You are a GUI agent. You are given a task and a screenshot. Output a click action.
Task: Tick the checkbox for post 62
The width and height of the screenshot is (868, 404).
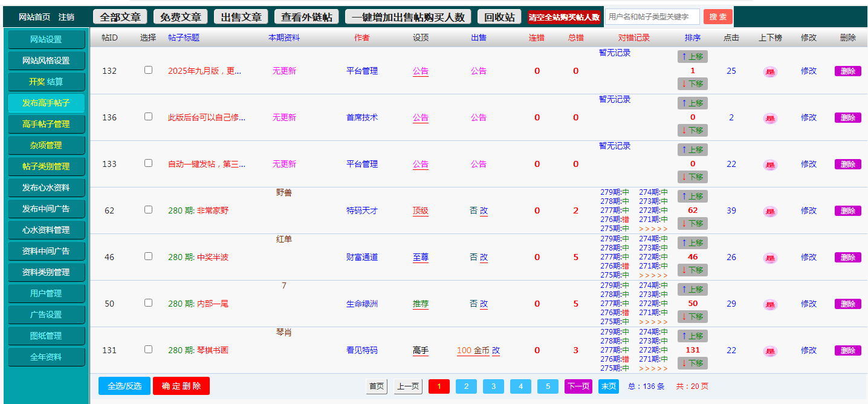click(148, 210)
